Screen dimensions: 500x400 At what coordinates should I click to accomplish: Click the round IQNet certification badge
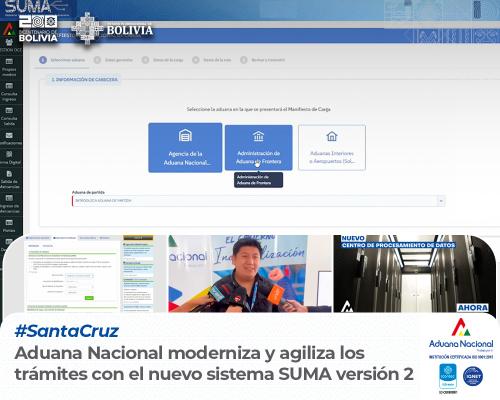tap(473, 376)
